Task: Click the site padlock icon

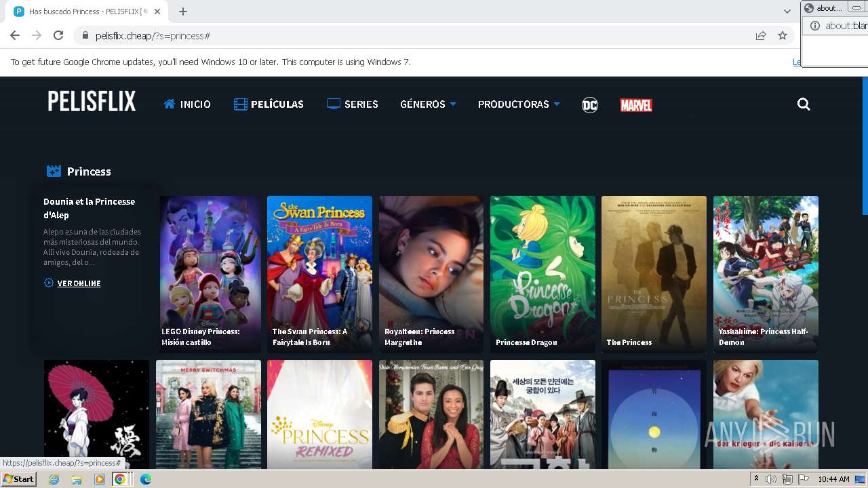Action: [85, 35]
